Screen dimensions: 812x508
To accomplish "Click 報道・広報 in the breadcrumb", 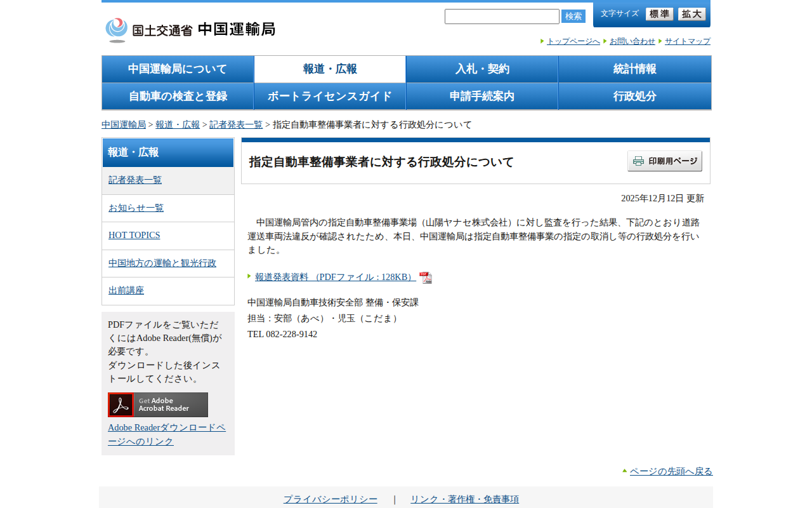I will click(x=178, y=124).
